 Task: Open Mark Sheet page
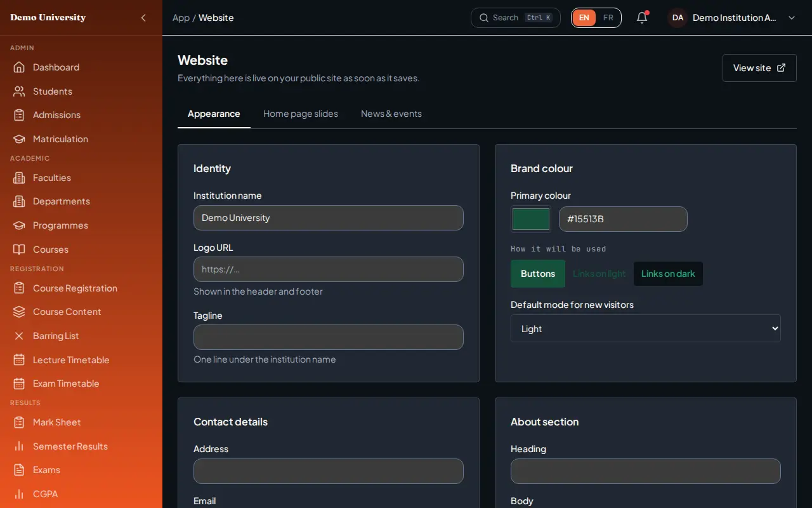(x=81, y=422)
